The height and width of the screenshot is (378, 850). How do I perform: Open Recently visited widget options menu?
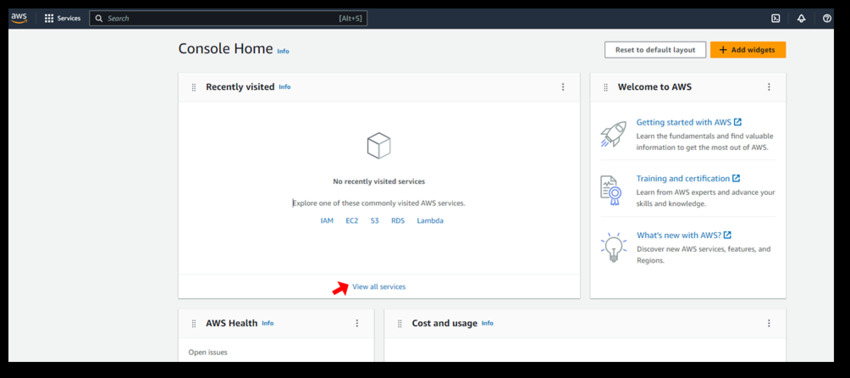point(563,87)
